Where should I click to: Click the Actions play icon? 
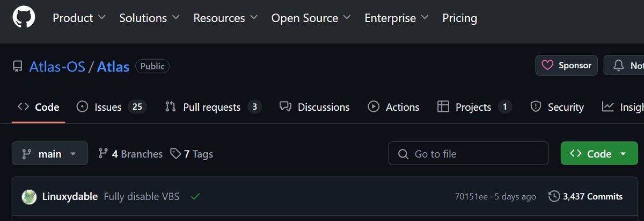pyautogui.click(x=374, y=106)
